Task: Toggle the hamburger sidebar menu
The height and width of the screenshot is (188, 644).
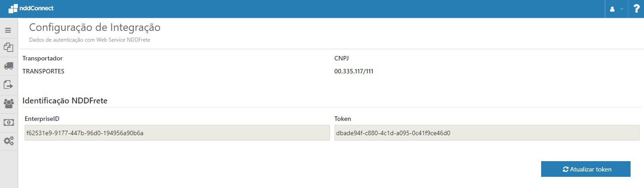Action: point(8,30)
